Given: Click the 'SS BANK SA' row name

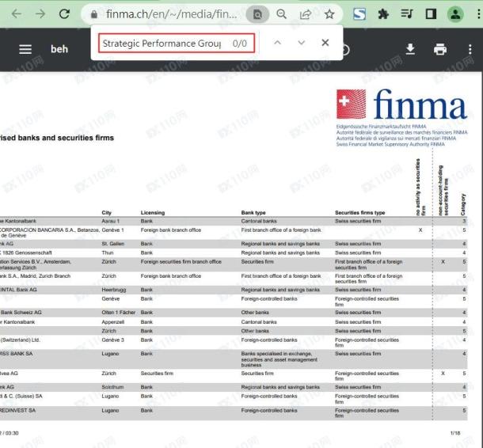Looking at the screenshot, I should click(17, 354).
